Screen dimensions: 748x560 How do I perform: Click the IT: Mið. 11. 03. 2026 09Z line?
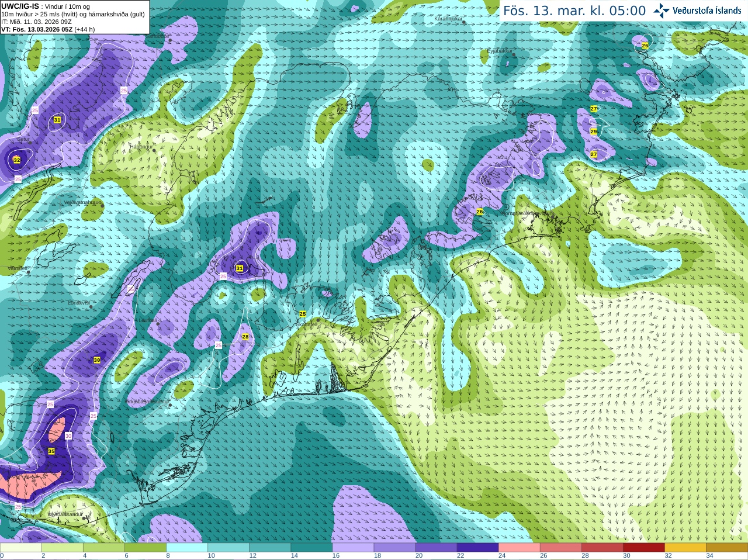36,22
